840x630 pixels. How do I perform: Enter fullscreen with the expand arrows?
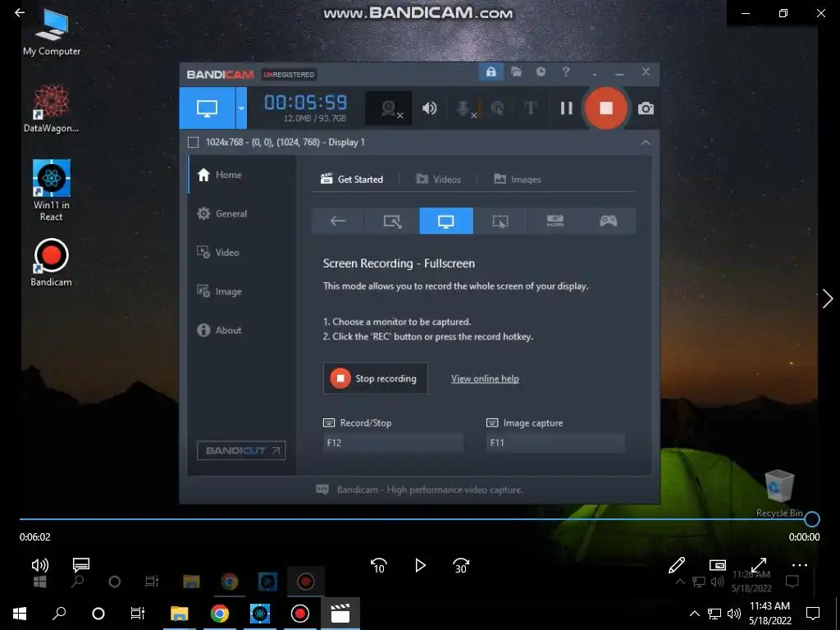point(759,565)
